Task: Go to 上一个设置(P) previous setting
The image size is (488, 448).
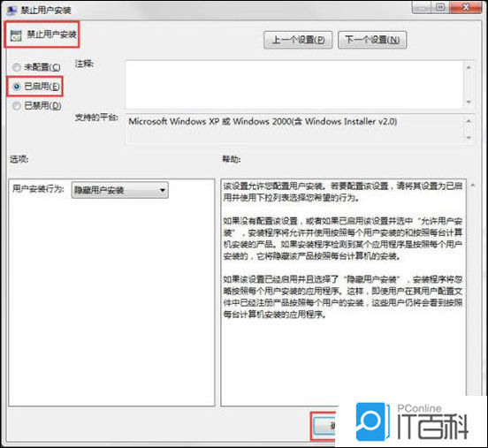Action: point(298,40)
